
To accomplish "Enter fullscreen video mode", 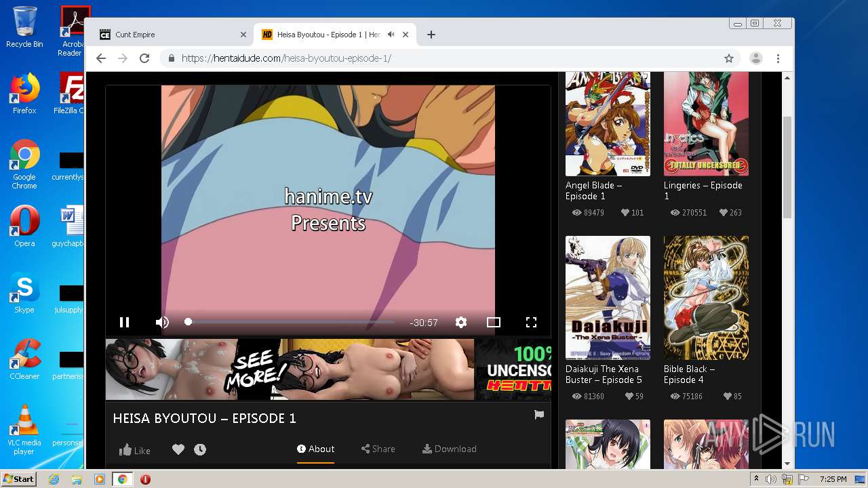I will [532, 323].
